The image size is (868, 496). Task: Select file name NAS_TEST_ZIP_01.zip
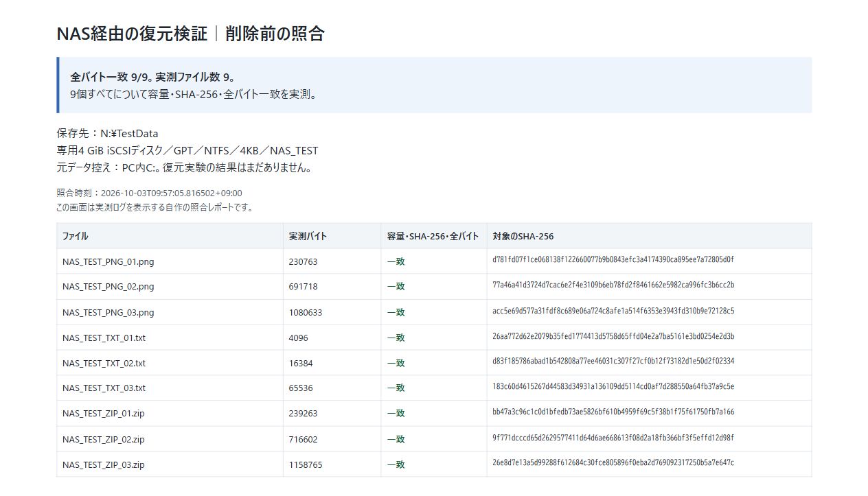(x=104, y=414)
